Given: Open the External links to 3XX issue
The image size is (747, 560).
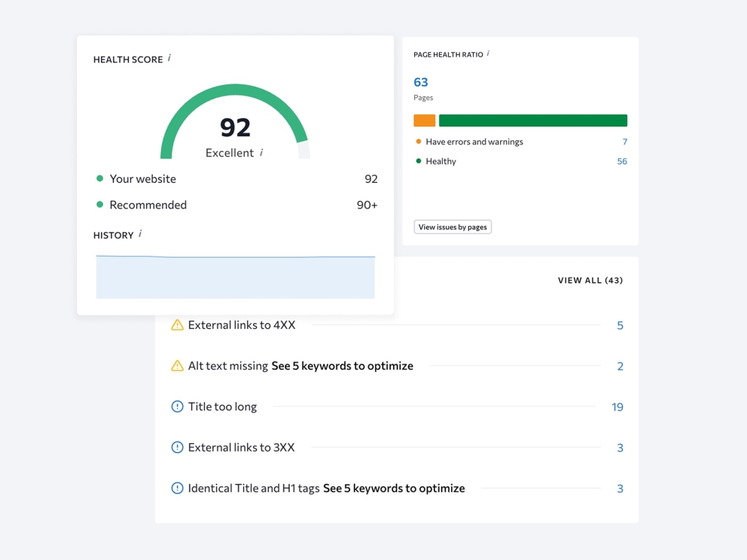Looking at the screenshot, I should pos(241,448).
